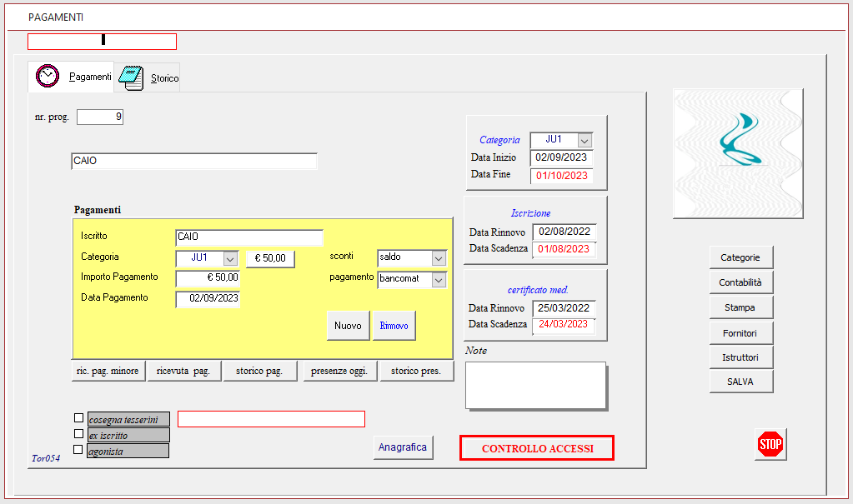This screenshot has width=853, height=504.
Task: Expand Categoria dropdown arrow in yellow Pagamenti panel
Action: click(230, 258)
